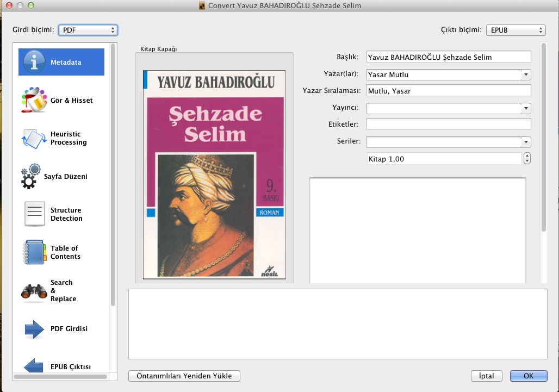Open EPUB Çıktısı left arrow icon
The width and height of the screenshot is (559, 392).
[x=34, y=365]
